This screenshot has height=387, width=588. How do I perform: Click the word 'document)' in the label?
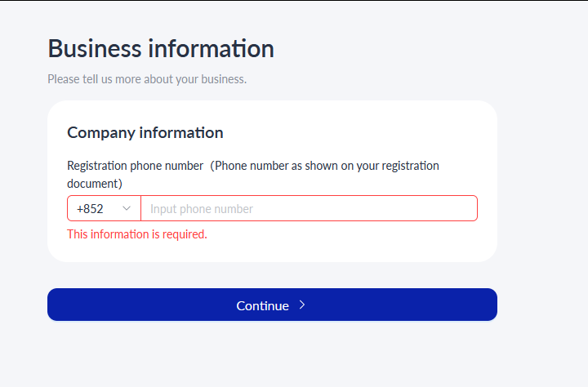click(95, 184)
